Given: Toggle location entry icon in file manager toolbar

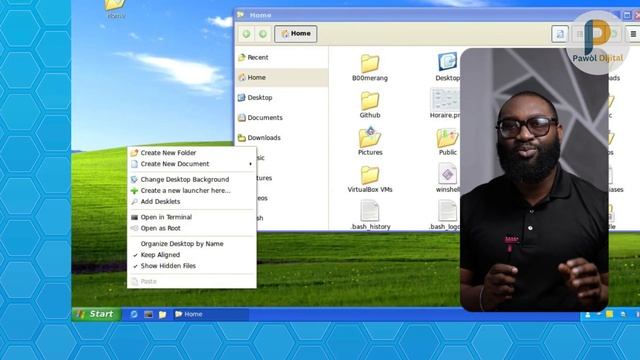Looking at the screenshot, I should point(560,34).
